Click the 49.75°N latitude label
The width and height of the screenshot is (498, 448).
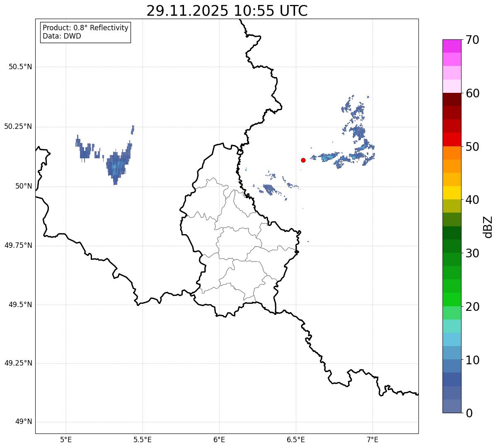18,245
